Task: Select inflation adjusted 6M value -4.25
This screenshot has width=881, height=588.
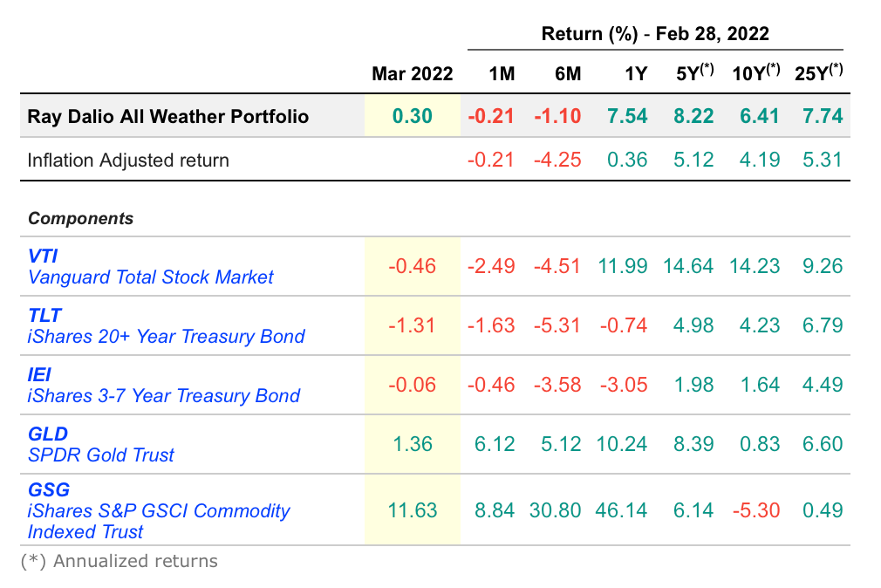Action: click(557, 160)
